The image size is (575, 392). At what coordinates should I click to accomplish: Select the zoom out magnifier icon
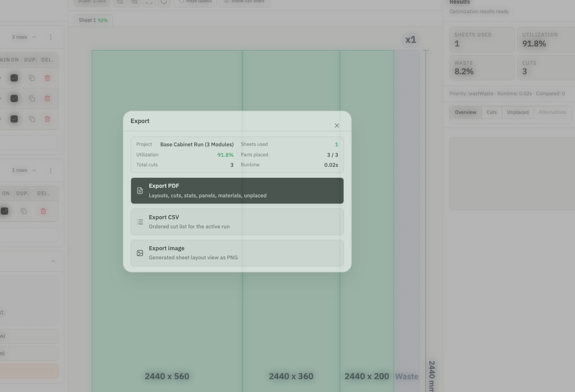[120, 2]
